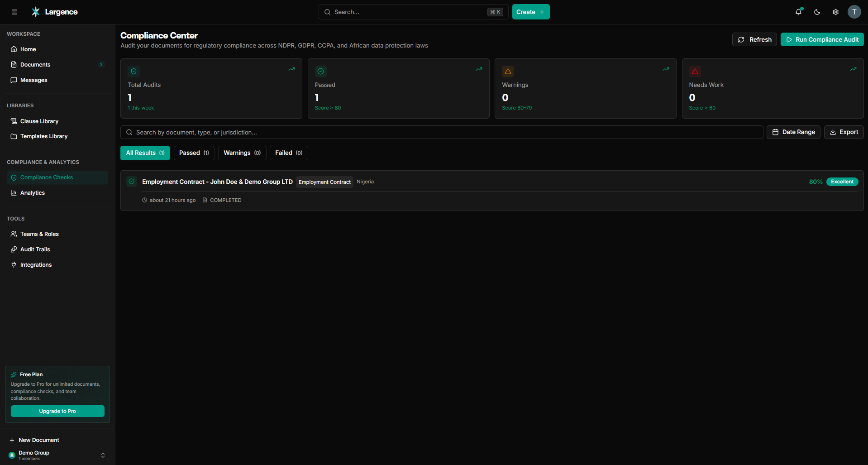Click Nigeria jurisdiction label

click(365, 182)
